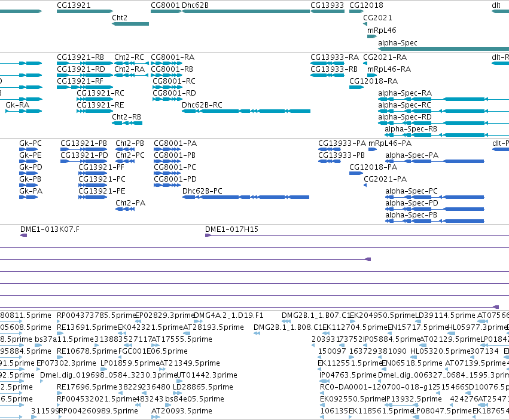Select the CG13921-RC transcript
The width and height of the screenshot is (509, 420).
tap(95, 99)
